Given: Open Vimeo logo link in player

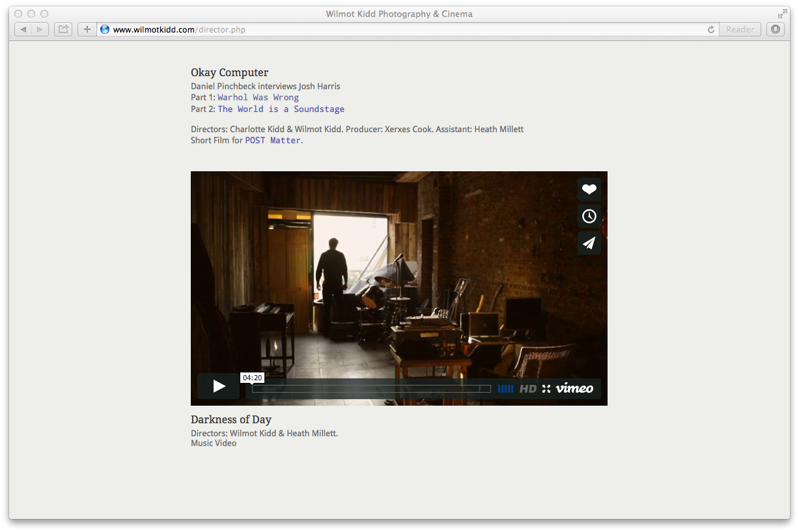Looking at the screenshot, I should point(574,388).
